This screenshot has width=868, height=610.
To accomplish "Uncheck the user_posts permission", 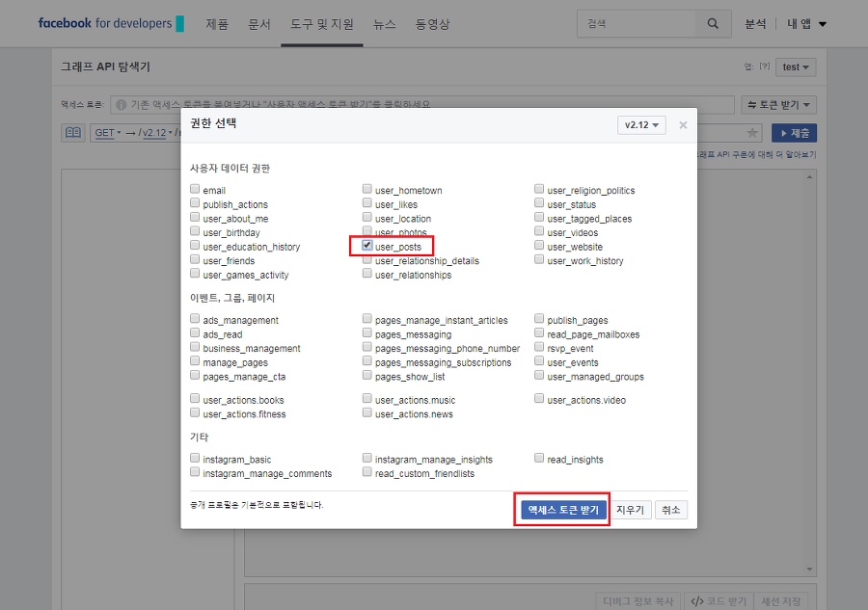I will [367, 245].
